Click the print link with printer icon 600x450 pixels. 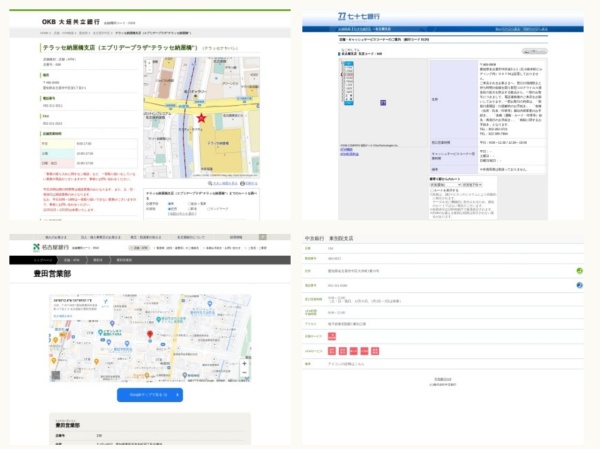click(249, 184)
